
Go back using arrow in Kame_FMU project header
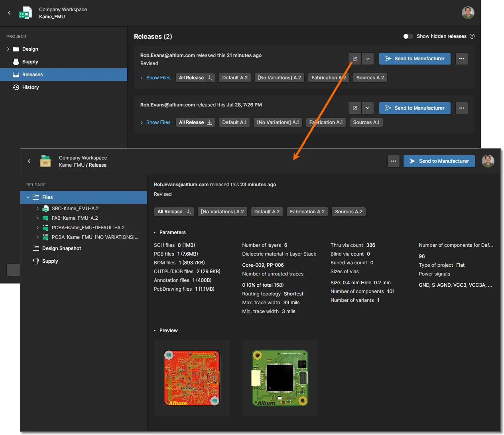tap(9, 13)
